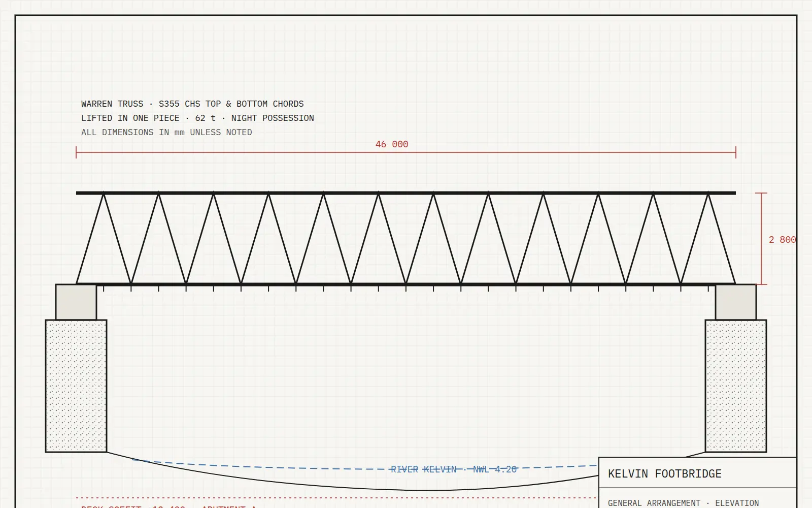
Task: Select 'ALL DIMENSIONS IN mm UNLESS NOTED' text
Action: [x=166, y=132]
